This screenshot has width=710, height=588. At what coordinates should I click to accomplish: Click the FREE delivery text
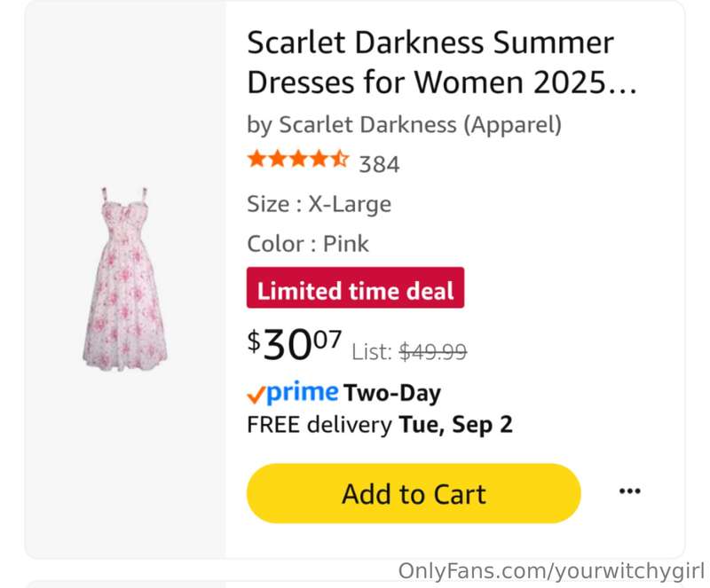point(319,425)
